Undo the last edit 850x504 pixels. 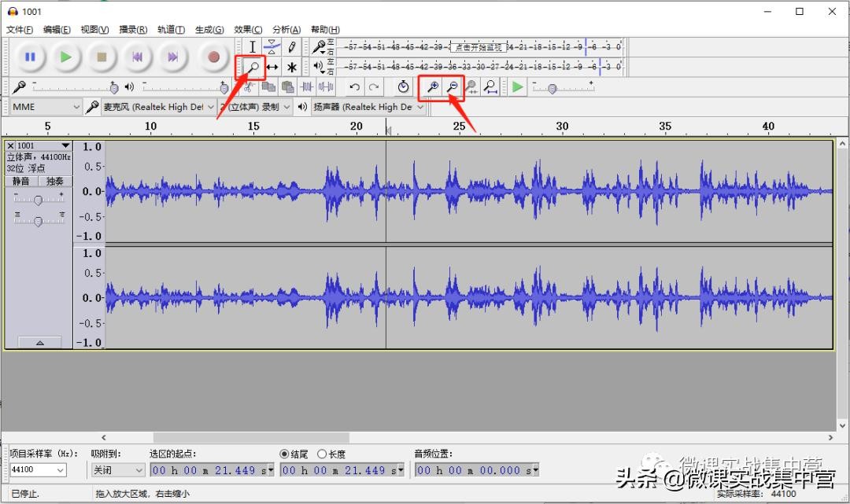pyautogui.click(x=355, y=87)
